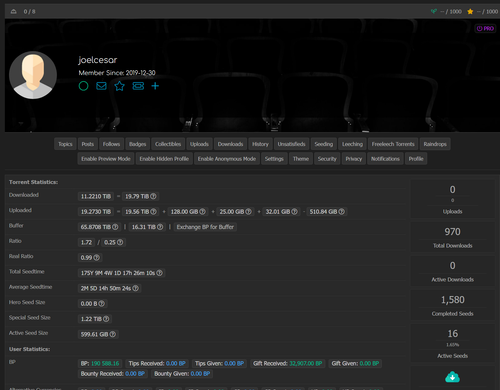This screenshot has height=390, width=500.
Task: Open help icon next to Real Ratio 0.99
Action: pyautogui.click(x=96, y=258)
